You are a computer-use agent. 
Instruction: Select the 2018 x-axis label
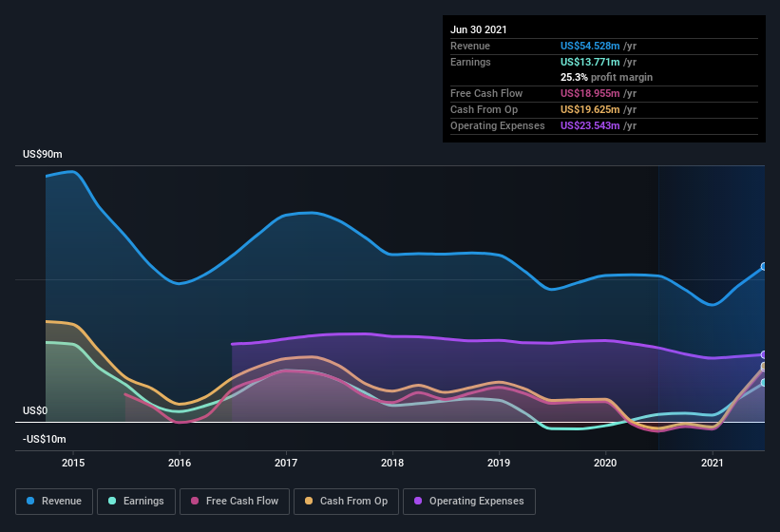392,463
